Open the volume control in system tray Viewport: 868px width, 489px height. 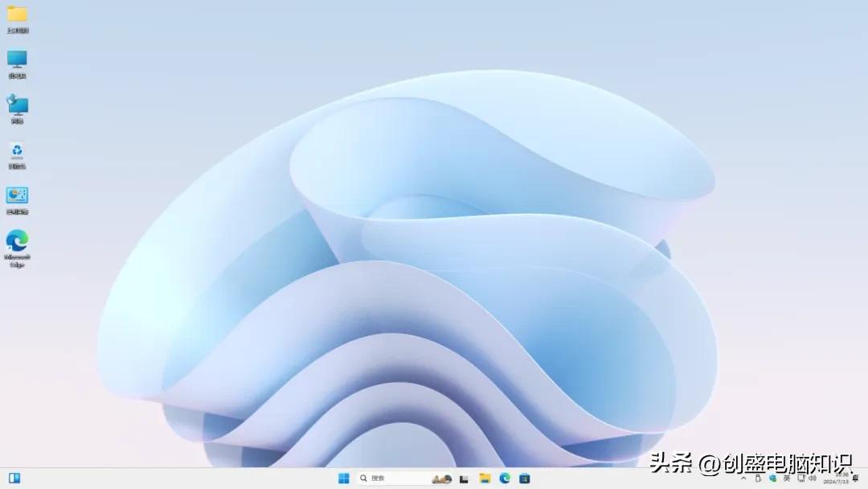coord(813,478)
